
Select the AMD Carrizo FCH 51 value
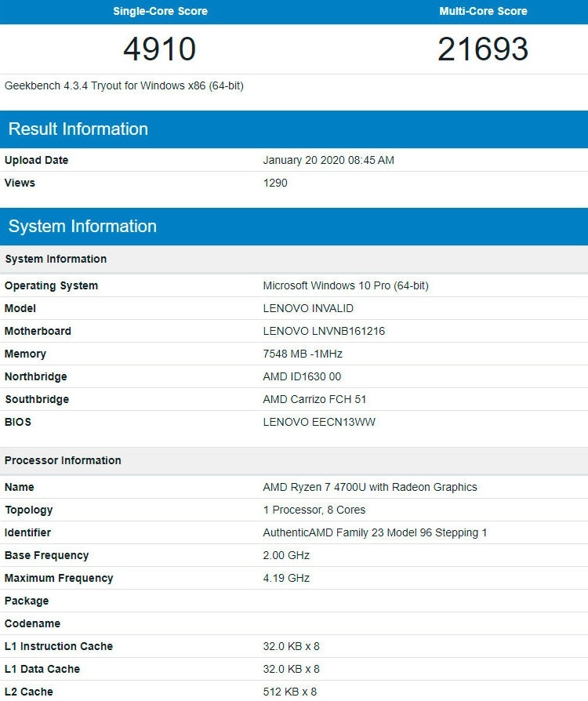click(x=314, y=399)
